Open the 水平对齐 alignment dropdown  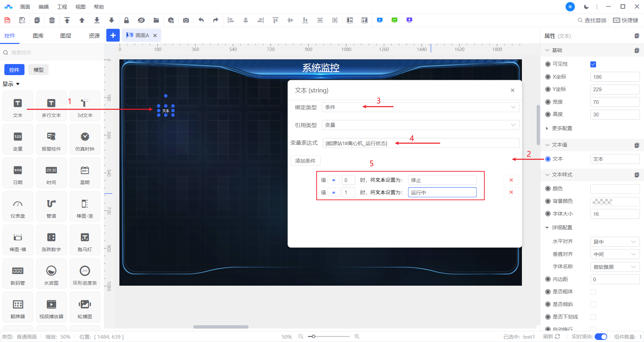(x=614, y=242)
